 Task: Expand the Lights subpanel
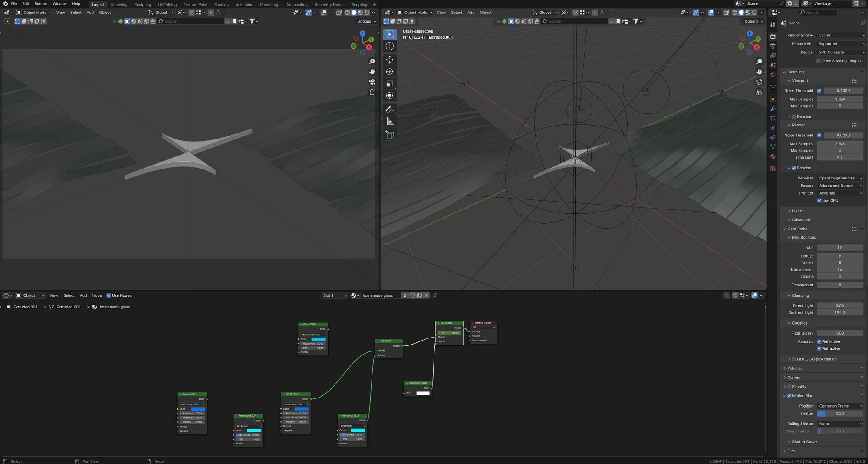pyautogui.click(x=798, y=211)
